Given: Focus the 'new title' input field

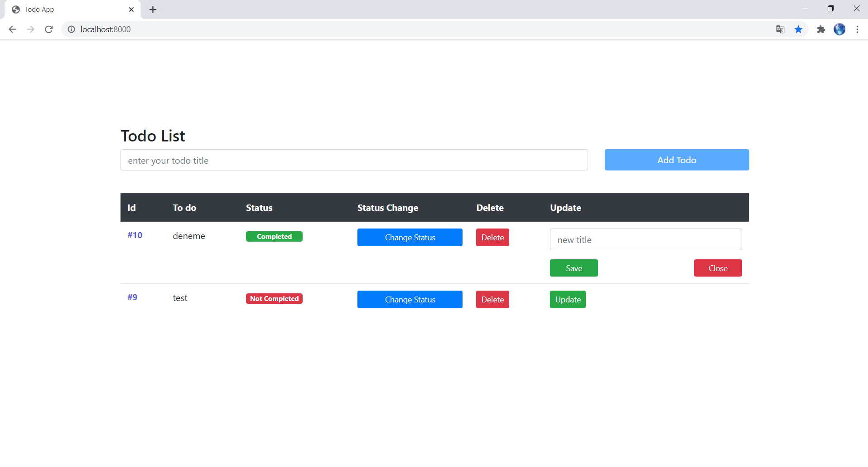Looking at the screenshot, I should click(x=646, y=239).
